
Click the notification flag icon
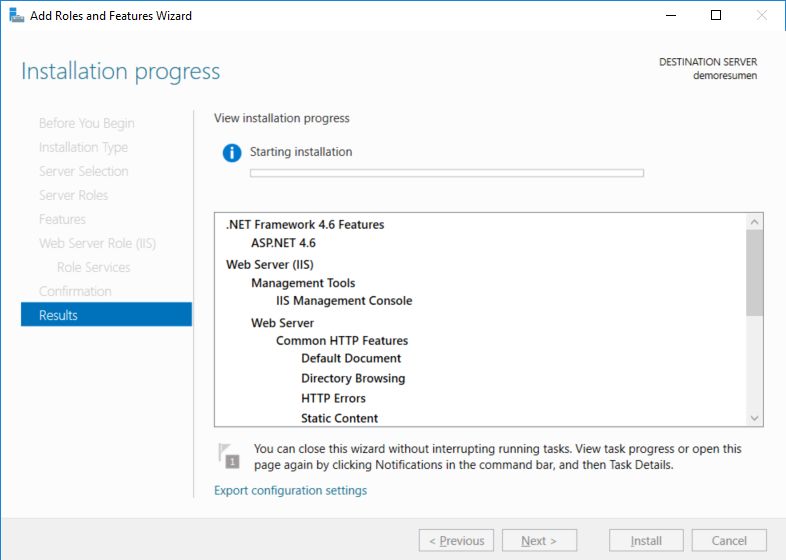click(229, 456)
